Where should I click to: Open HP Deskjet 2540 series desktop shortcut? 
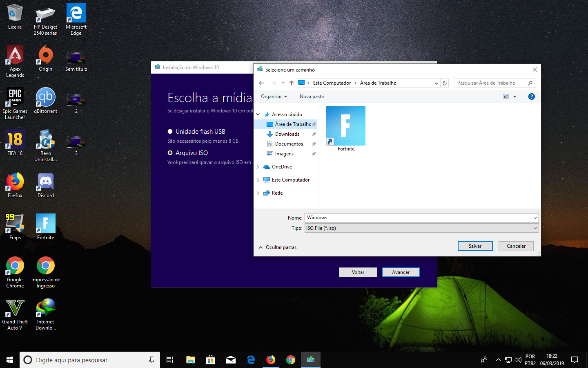(45, 19)
